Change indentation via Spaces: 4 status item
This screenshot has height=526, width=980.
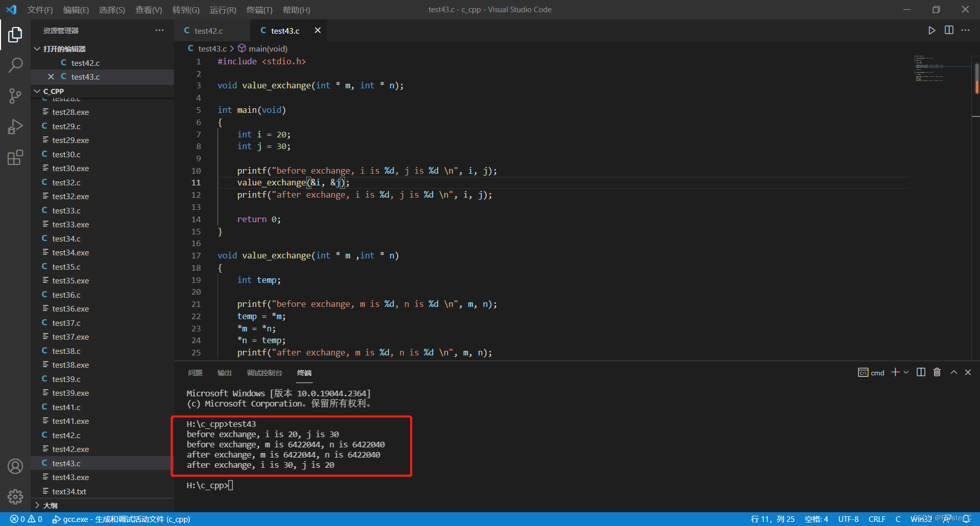(816, 519)
